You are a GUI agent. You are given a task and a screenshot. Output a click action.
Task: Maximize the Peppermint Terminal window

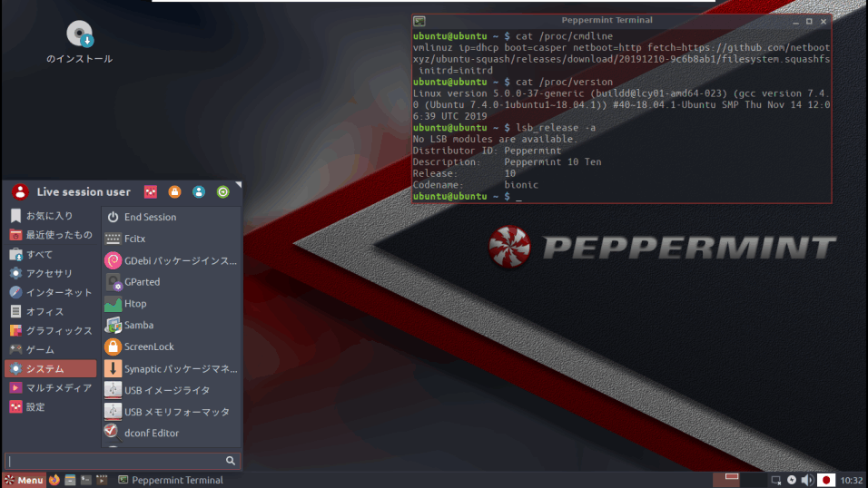[x=809, y=22]
